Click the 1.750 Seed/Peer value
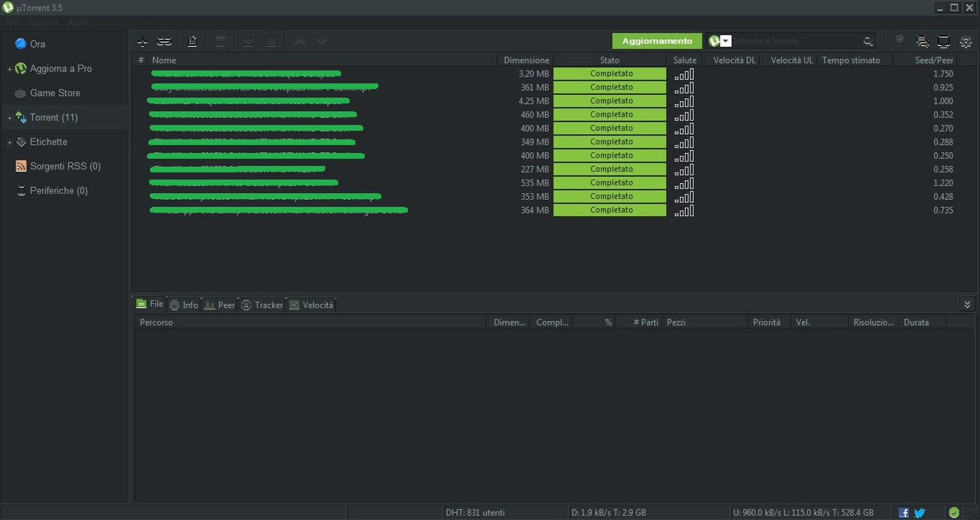Viewport: 980px width, 520px height. (x=943, y=74)
